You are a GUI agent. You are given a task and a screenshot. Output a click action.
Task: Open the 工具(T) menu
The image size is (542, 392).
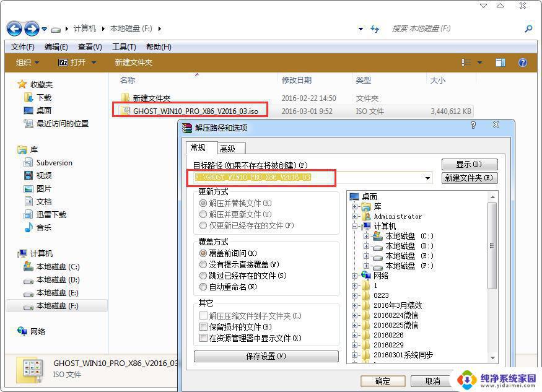124,47
